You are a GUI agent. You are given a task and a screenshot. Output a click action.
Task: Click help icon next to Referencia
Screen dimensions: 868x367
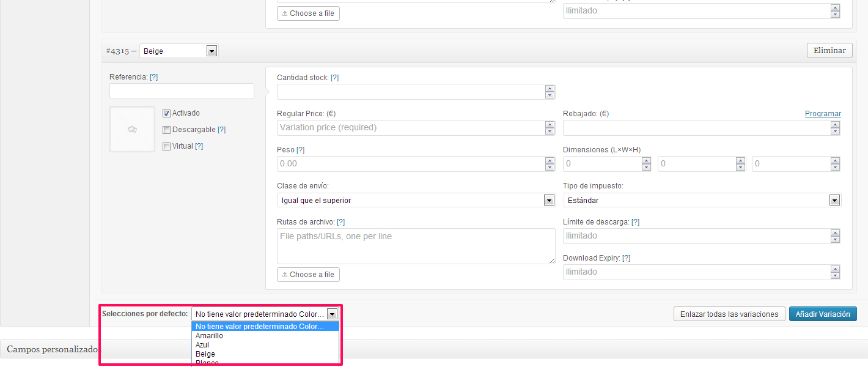click(154, 77)
